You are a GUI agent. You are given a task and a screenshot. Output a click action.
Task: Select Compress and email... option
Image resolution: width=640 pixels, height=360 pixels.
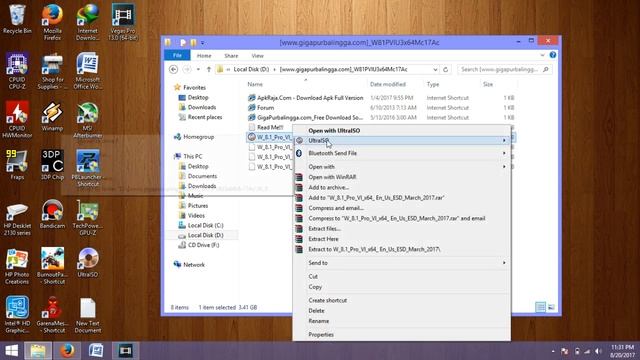(402, 208)
